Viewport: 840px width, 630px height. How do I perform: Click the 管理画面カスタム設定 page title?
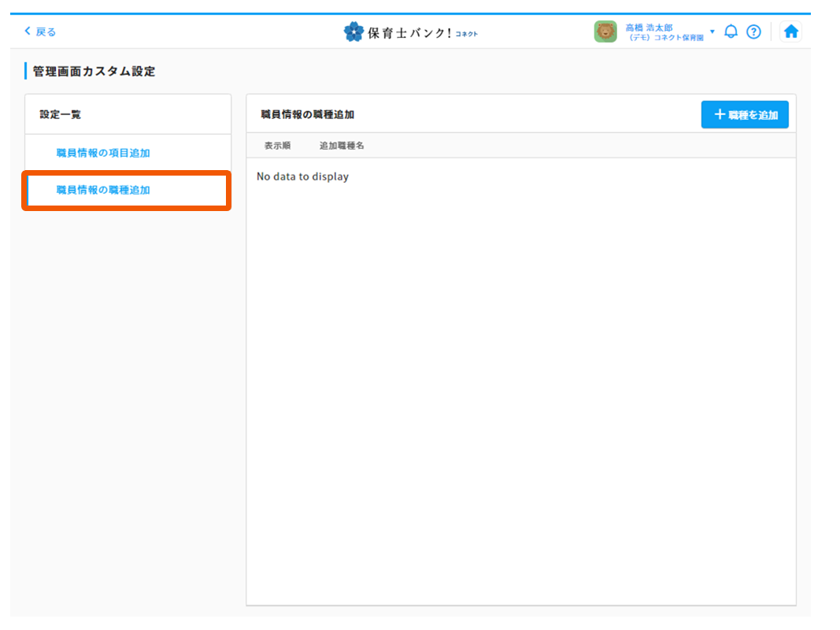point(94,72)
